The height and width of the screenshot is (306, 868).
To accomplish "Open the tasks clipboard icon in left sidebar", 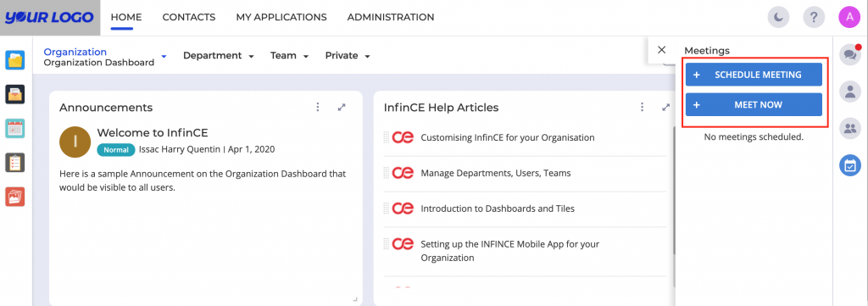I will (x=15, y=163).
